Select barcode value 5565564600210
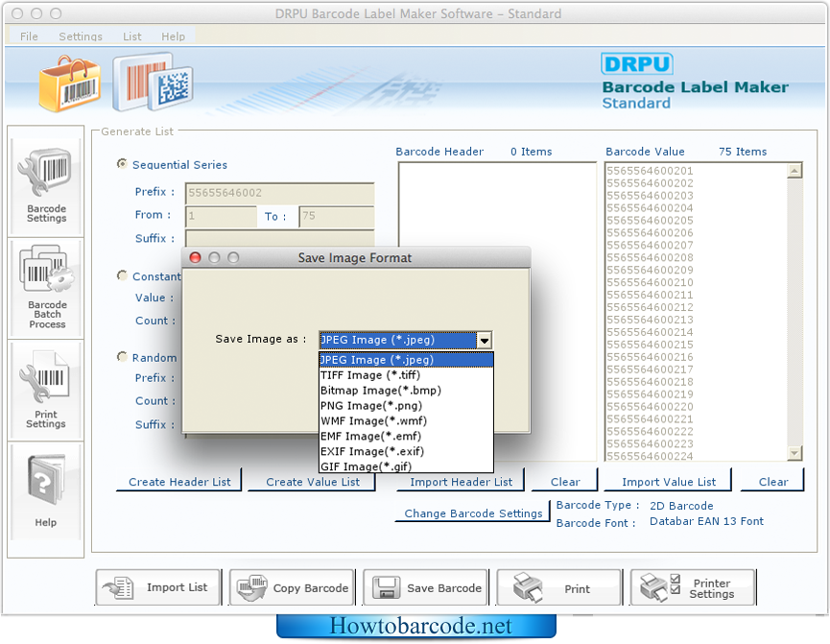 650,282
